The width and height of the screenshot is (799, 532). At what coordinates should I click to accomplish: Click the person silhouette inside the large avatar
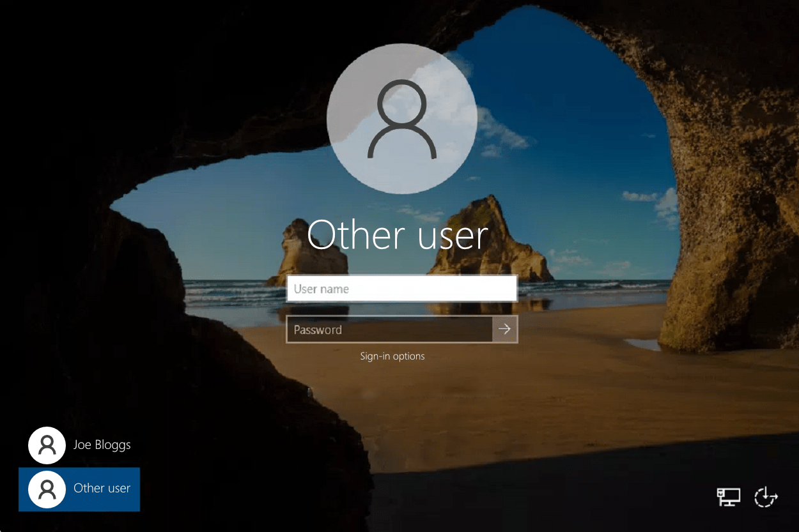tap(401, 121)
